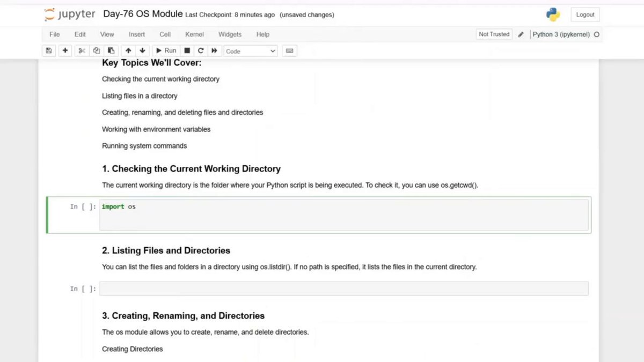Image resolution: width=644 pixels, height=362 pixels.
Task: Rename notebook title Day-76 OS Module
Action: click(x=143, y=14)
